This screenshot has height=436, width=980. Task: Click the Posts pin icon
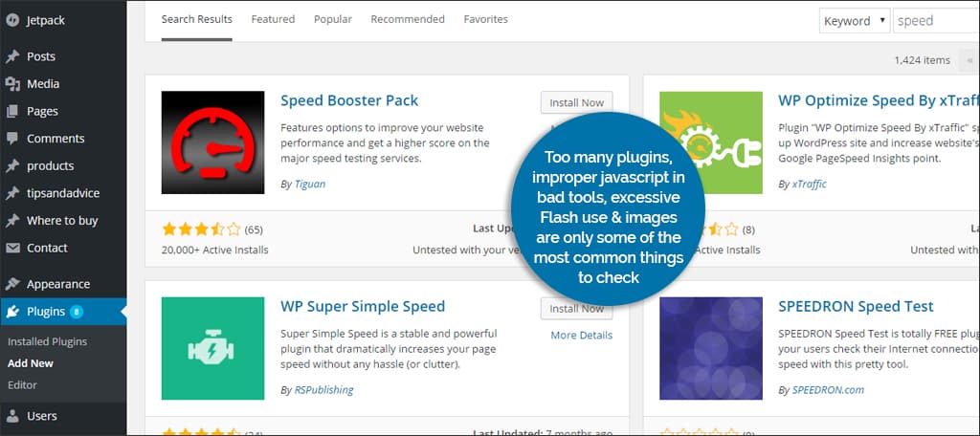pyautogui.click(x=12, y=56)
